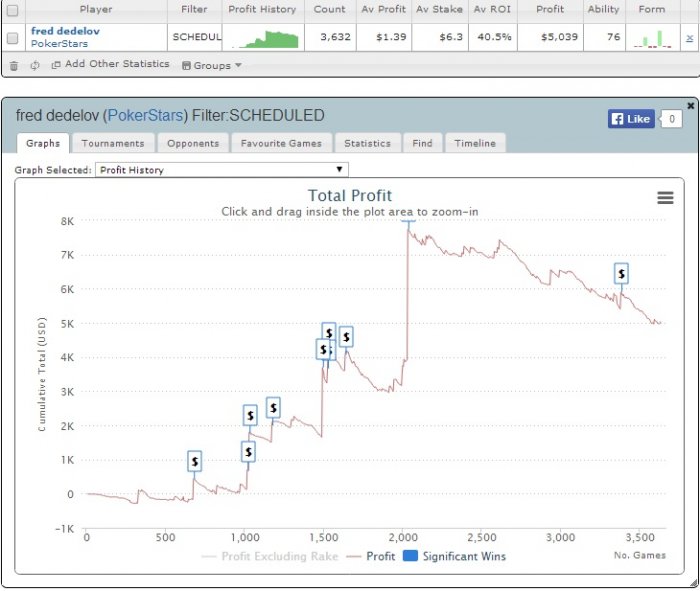The height and width of the screenshot is (591, 700).
Task: Toggle the Profit legend series
Action: [x=371, y=556]
